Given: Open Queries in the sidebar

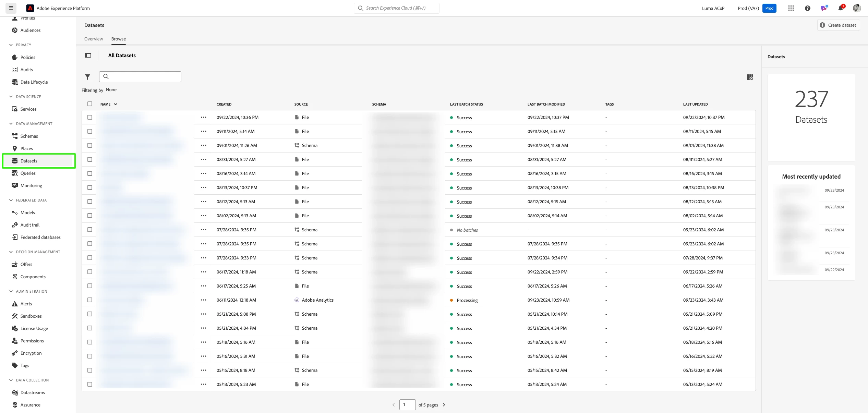Looking at the screenshot, I should click(28, 173).
